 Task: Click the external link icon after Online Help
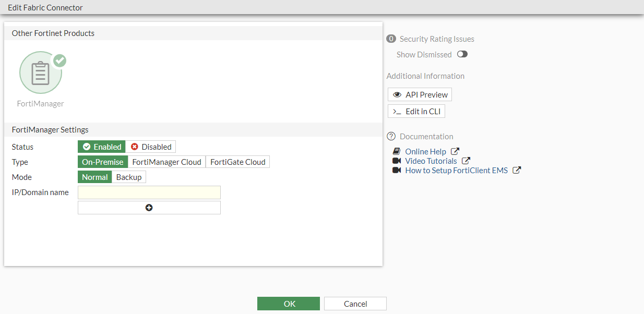(455, 151)
